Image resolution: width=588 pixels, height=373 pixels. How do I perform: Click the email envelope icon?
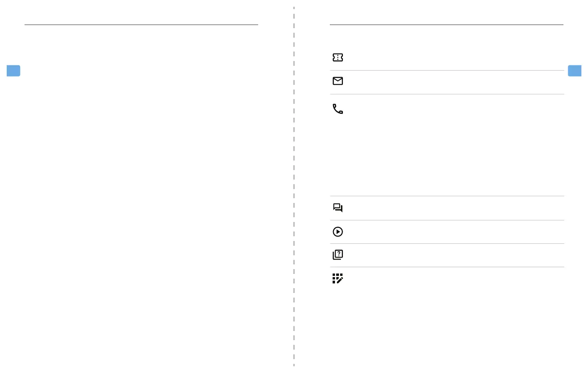tap(337, 81)
